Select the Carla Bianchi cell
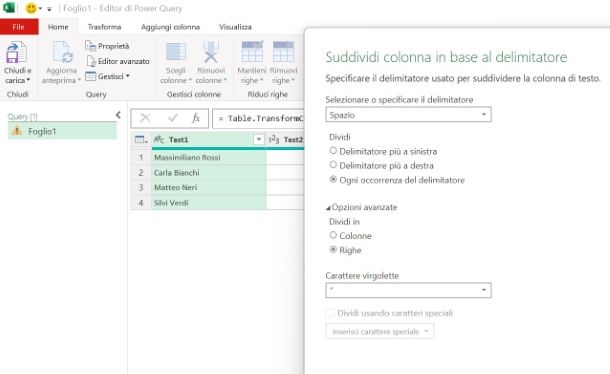 tap(209, 172)
